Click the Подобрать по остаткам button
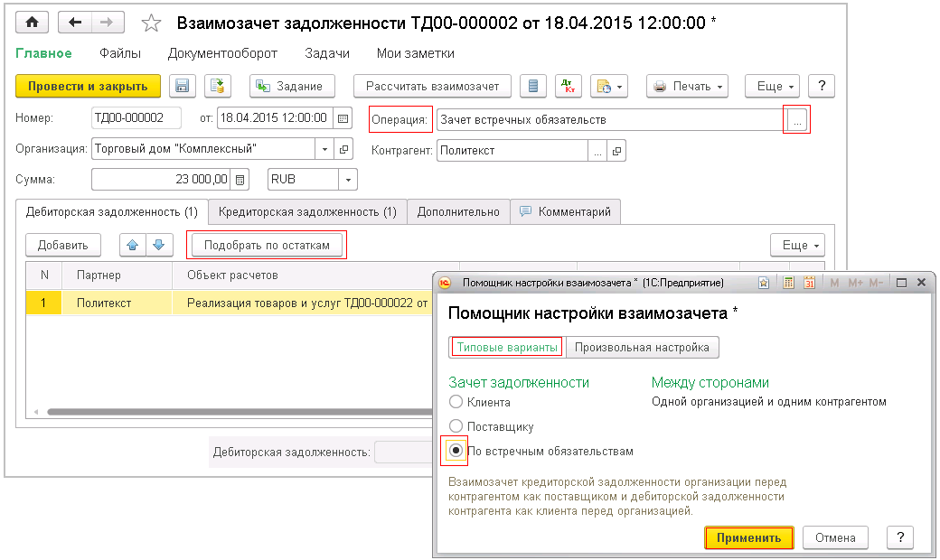Image resolution: width=940 pixels, height=560 pixels. [267, 245]
